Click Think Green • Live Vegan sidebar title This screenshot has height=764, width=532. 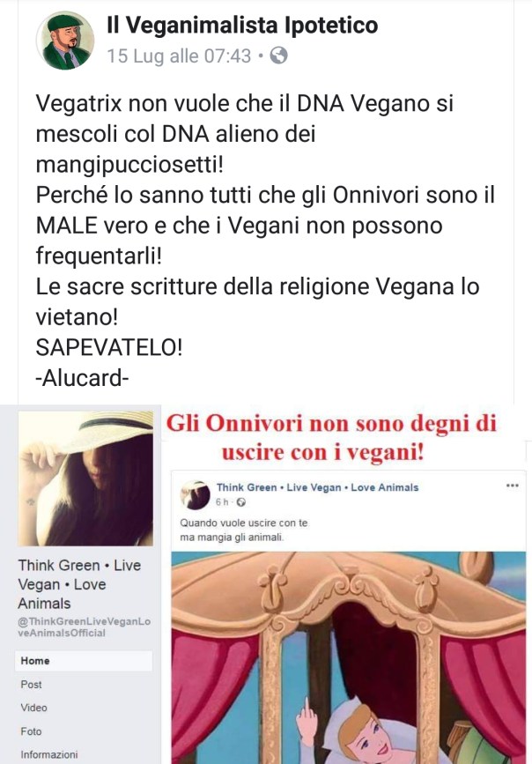79,584
